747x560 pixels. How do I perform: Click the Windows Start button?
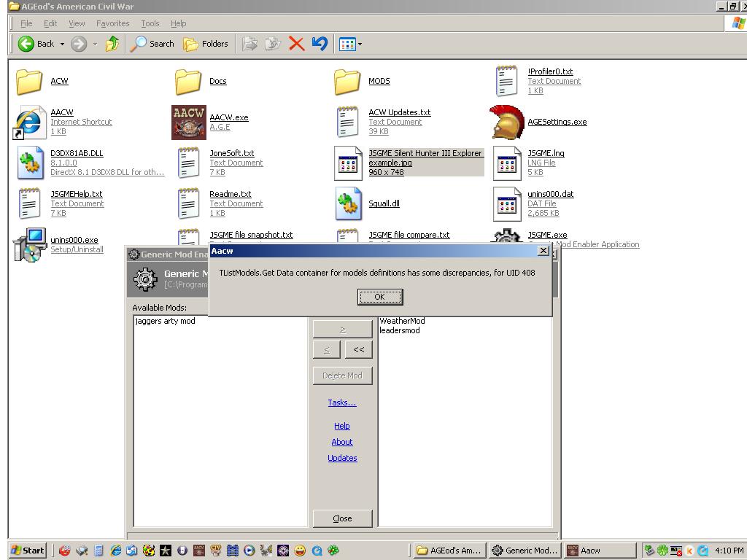pos(28,551)
